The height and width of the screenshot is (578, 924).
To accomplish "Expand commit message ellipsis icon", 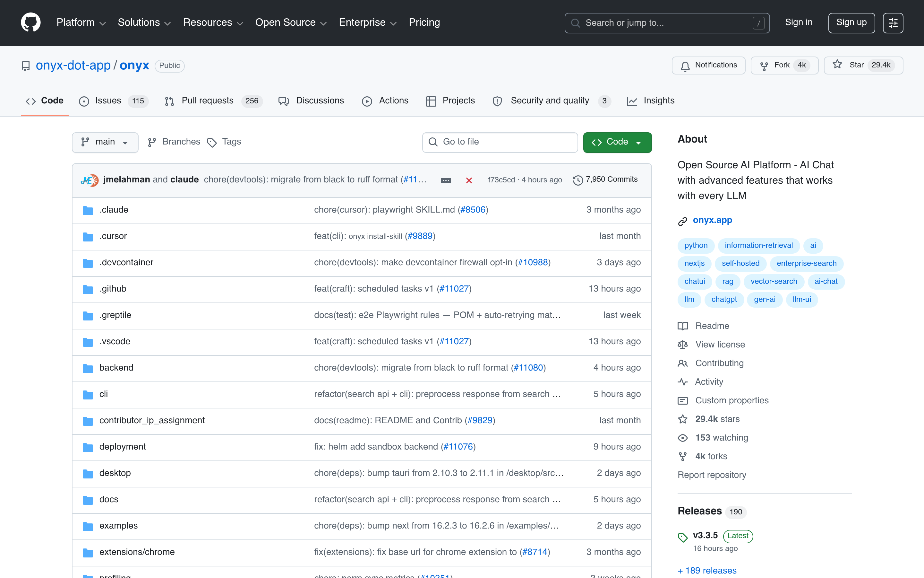I will click(446, 180).
